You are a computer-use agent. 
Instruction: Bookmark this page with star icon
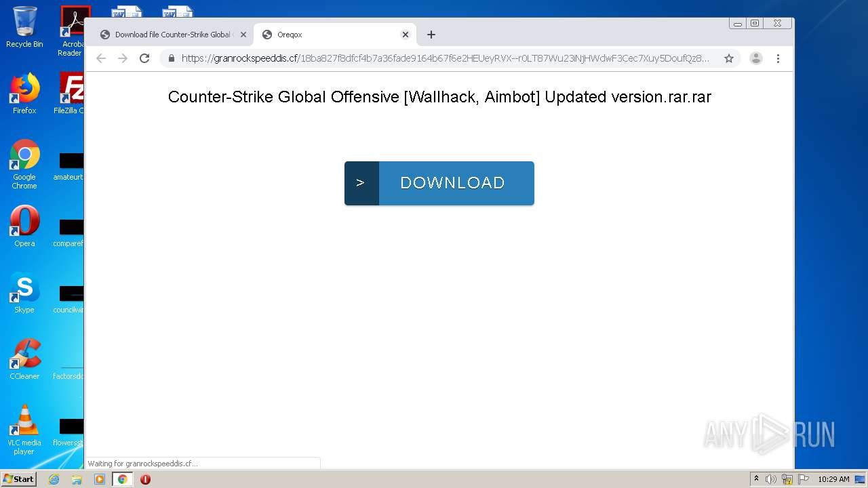click(x=729, y=58)
